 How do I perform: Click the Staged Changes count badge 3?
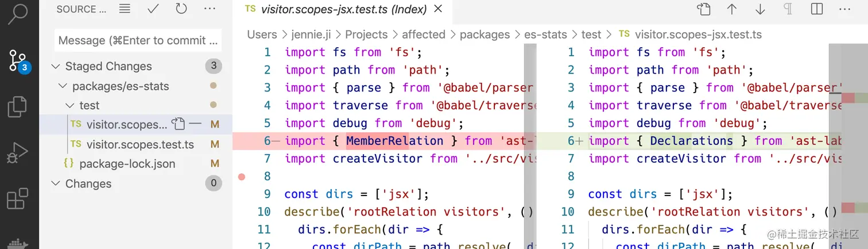(214, 66)
